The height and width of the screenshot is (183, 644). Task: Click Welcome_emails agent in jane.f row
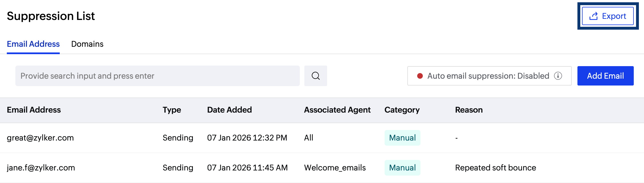(x=335, y=168)
